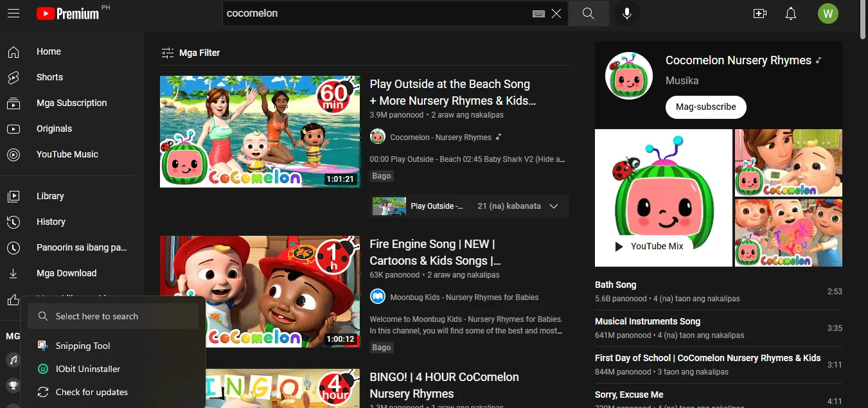Click the YouTube Premium logo
The height and width of the screenshot is (408, 868).
click(68, 13)
